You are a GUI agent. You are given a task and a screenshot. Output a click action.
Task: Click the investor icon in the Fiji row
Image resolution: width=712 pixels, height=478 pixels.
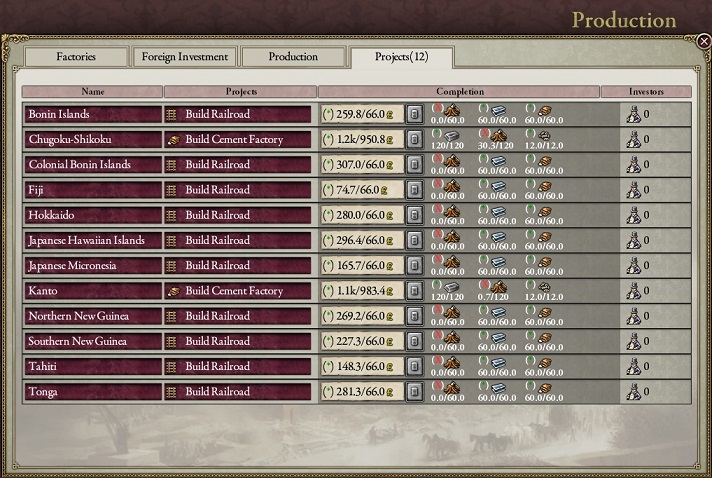(632, 190)
